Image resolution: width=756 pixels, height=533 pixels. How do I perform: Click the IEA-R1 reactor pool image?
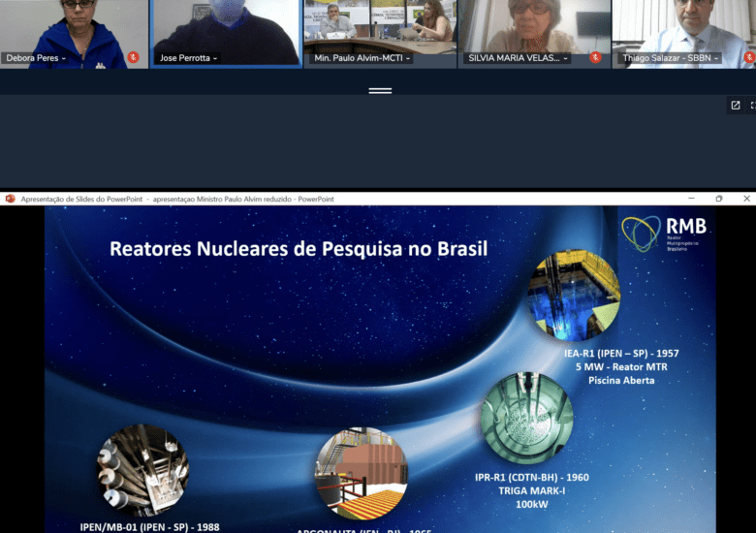click(573, 296)
